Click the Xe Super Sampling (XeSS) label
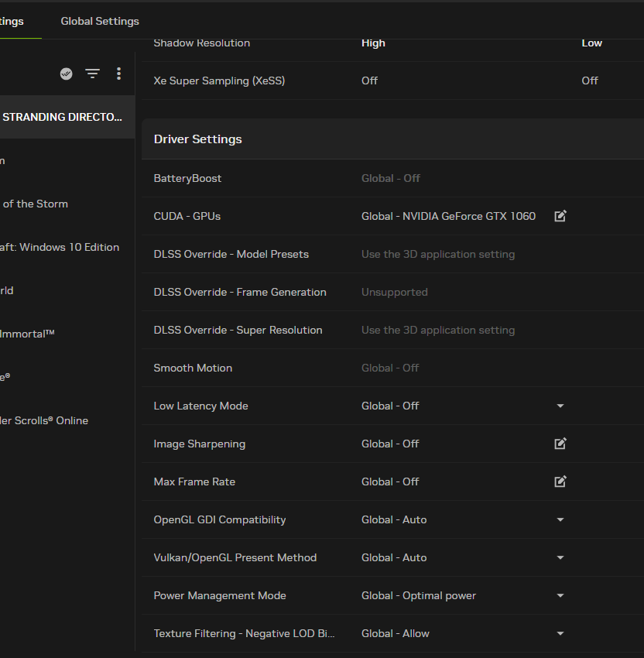 click(x=219, y=81)
